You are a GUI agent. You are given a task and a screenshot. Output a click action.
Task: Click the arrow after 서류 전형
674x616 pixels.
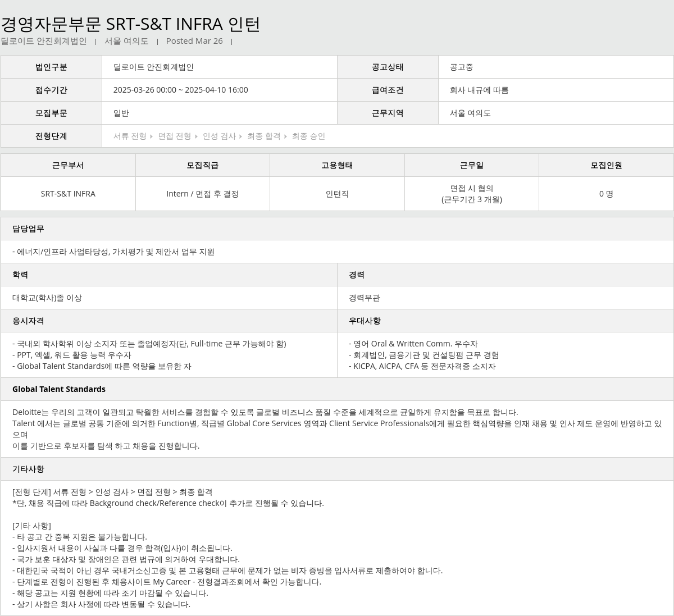152,136
